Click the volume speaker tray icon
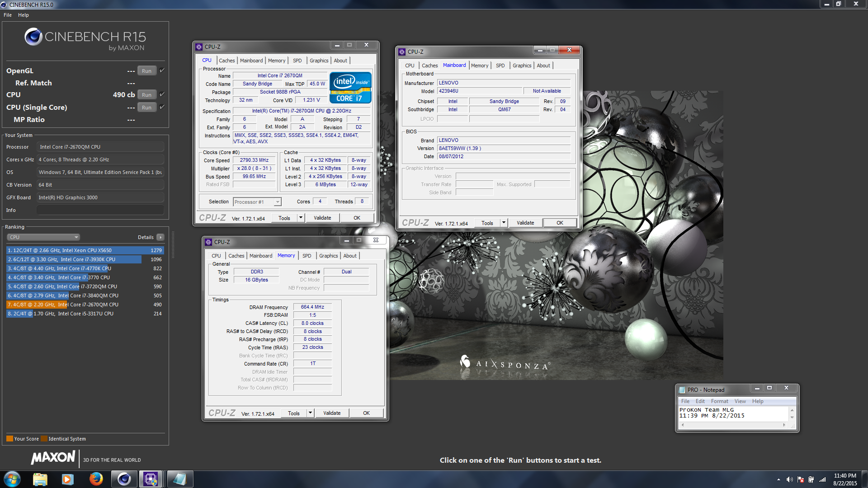Viewport: 868px width, 488px height. click(x=789, y=479)
